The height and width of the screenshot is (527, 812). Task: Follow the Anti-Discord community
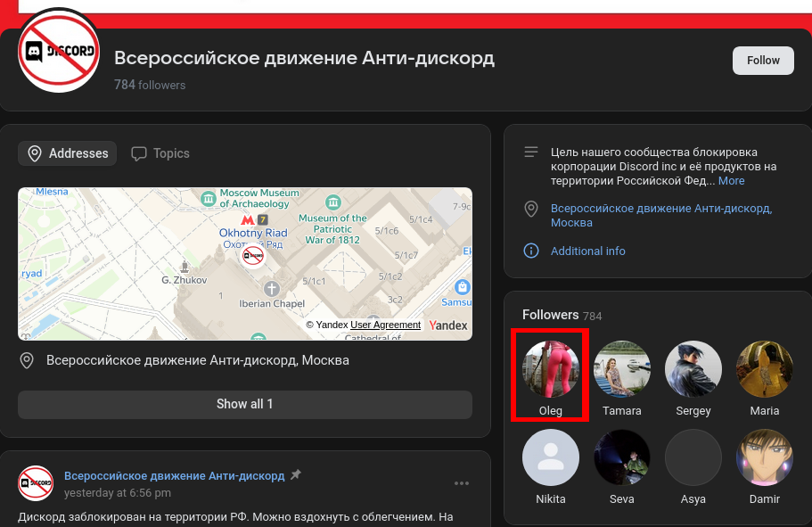(x=763, y=61)
